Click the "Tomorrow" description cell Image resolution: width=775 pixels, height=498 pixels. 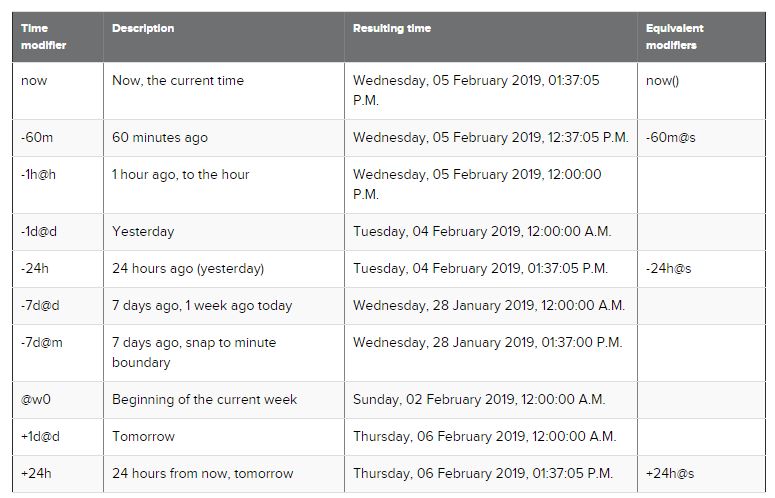click(x=143, y=437)
